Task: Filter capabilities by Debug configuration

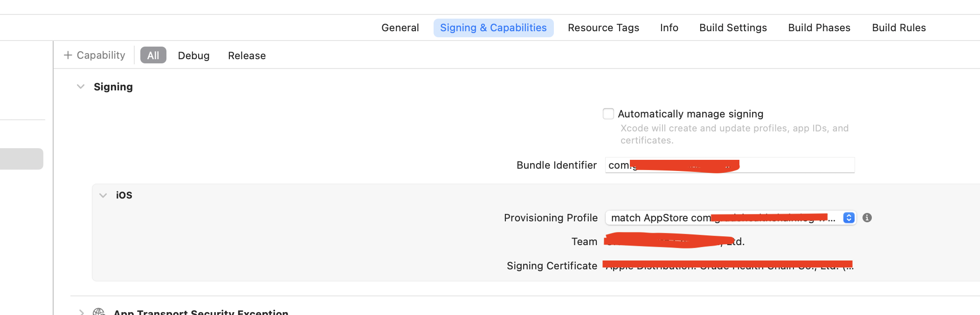Action: (x=193, y=55)
